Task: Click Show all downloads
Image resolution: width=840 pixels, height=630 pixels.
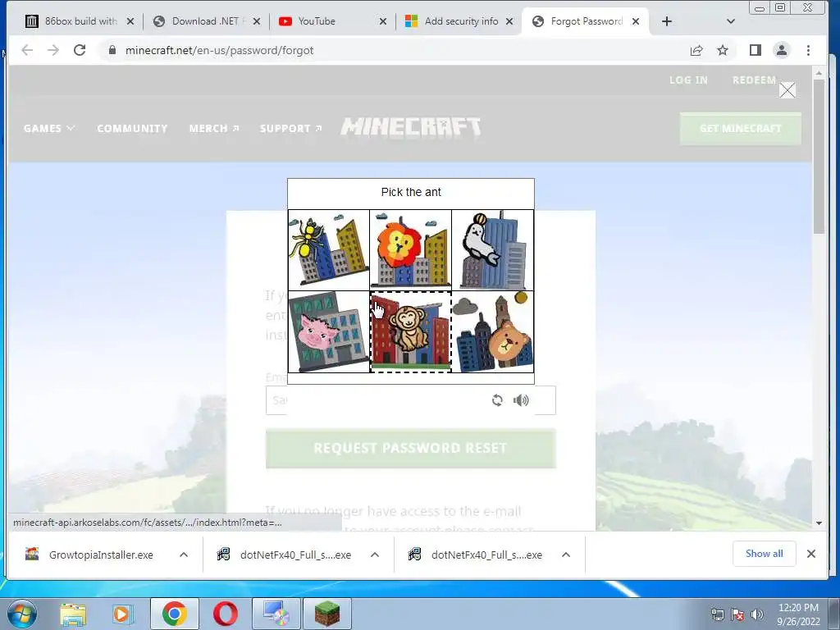Action: pos(764,554)
